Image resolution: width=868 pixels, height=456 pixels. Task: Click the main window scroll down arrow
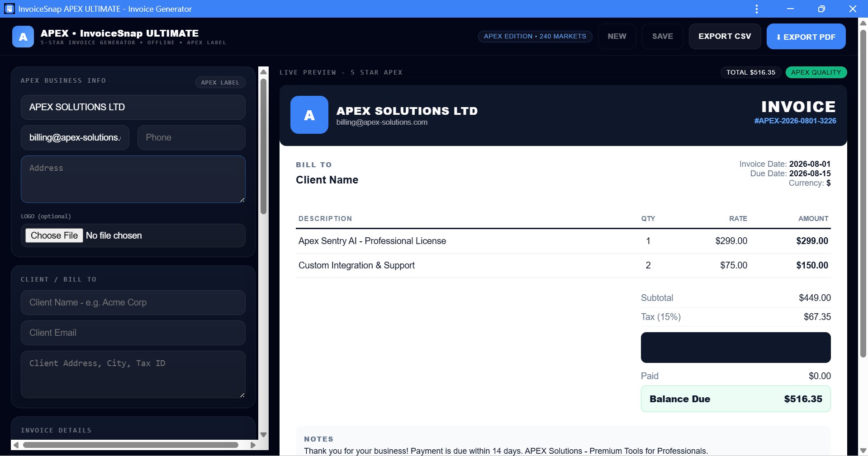pos(863,451)
